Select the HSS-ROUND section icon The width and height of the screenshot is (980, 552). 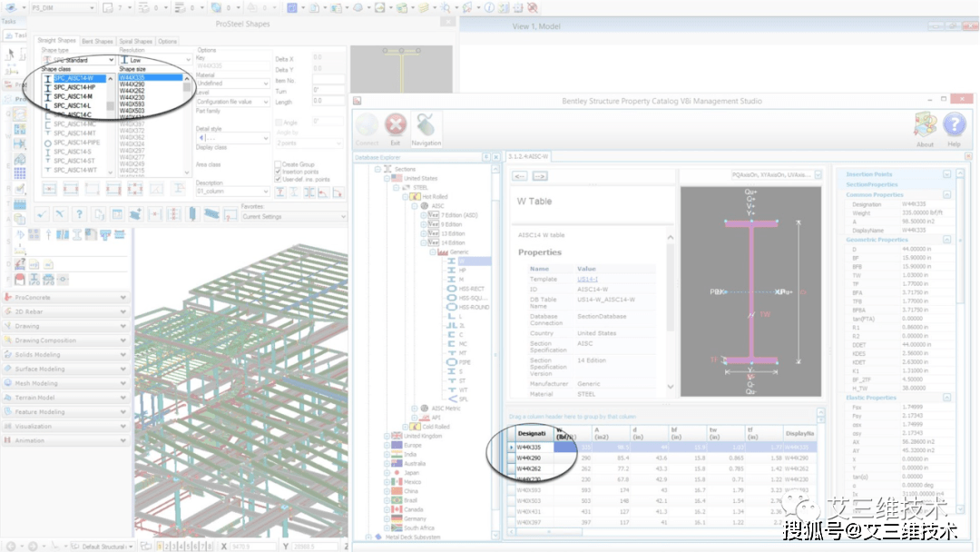click(x=451, y=307)
